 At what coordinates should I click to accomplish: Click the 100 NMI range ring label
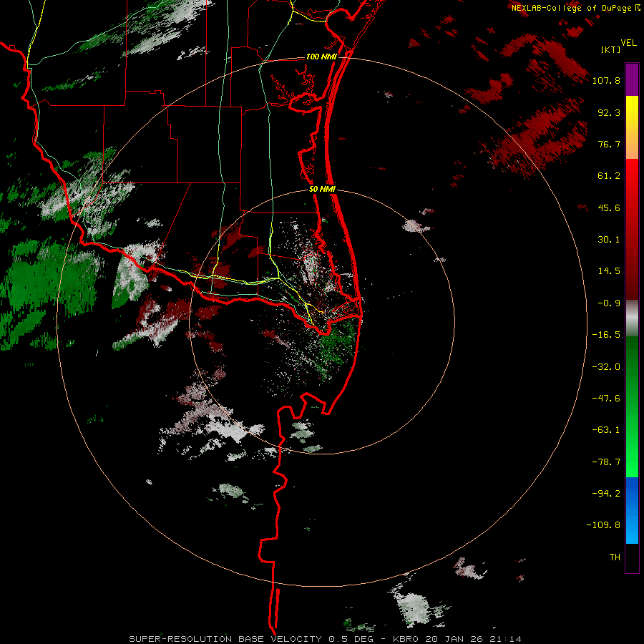(321, 57)
